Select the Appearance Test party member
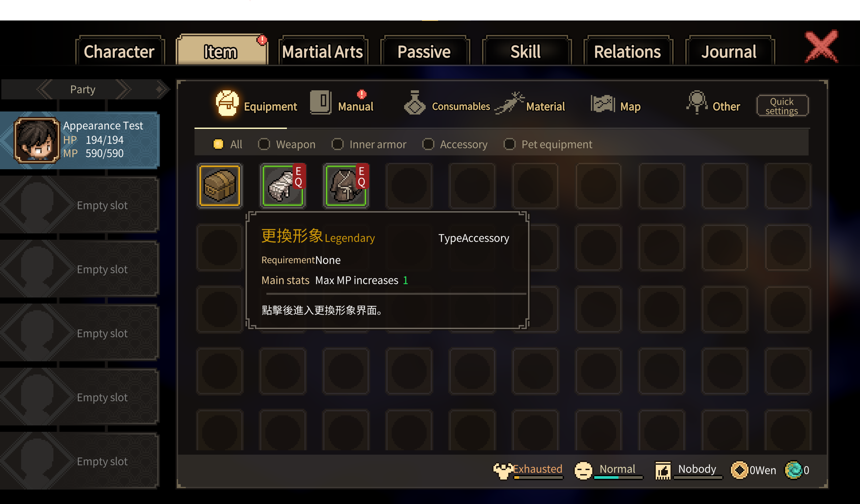This screenshot has height=504, width=860. pos(80,140)
